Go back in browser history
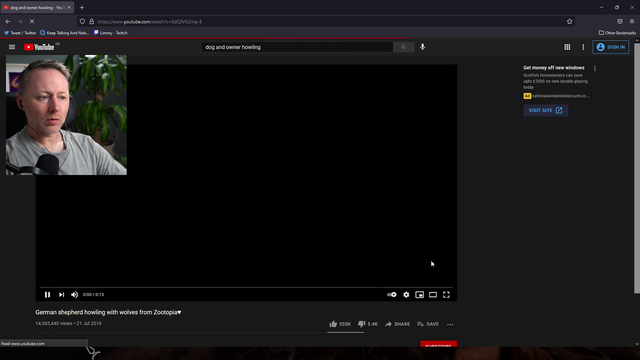 [8, 21]
